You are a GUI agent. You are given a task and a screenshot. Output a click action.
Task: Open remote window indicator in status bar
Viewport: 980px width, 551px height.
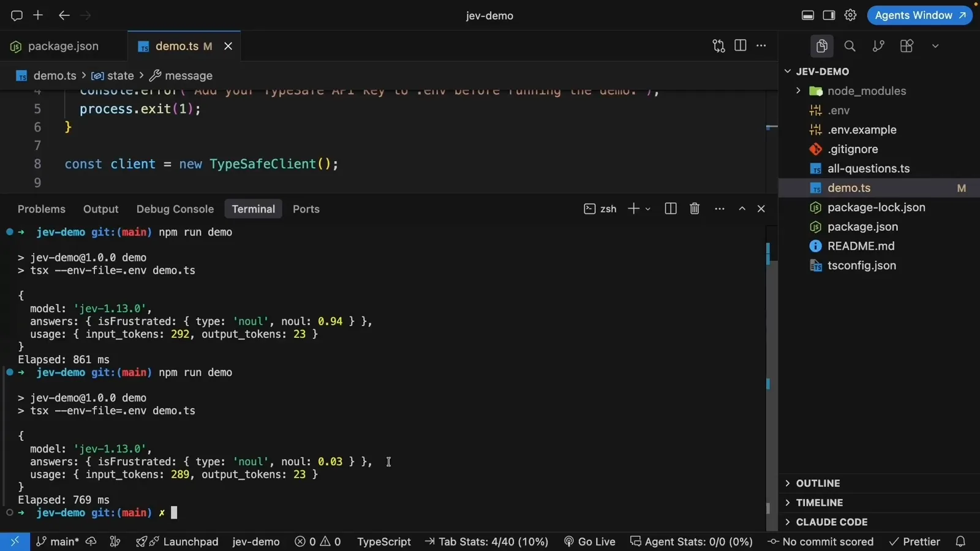pos(15,541)
